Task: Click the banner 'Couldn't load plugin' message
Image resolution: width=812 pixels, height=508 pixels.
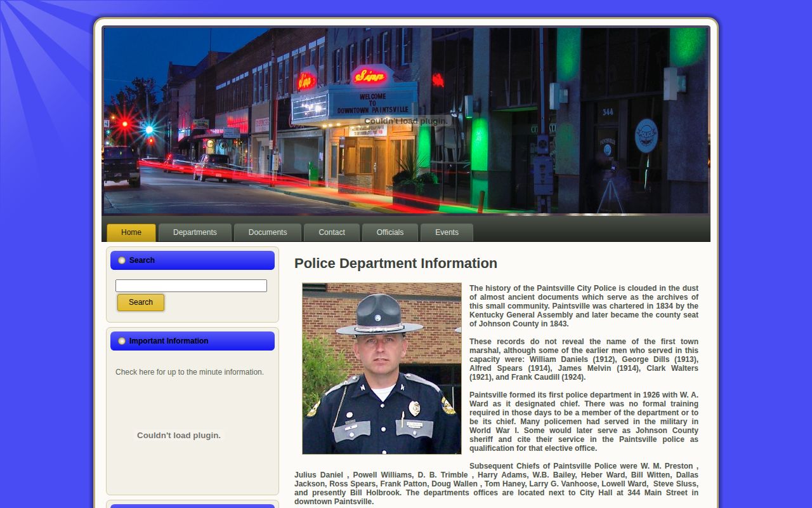Action: pyautogui.click(x=406, y=121)
